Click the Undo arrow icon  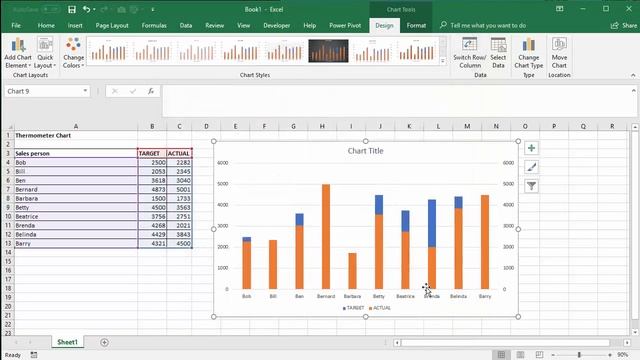click(86, 9)
